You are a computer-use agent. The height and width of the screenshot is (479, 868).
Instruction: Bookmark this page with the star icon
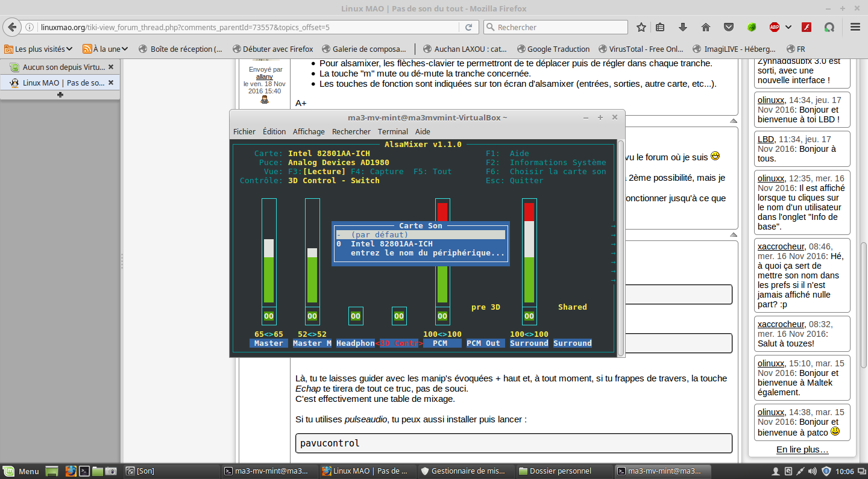coord(641,27)
